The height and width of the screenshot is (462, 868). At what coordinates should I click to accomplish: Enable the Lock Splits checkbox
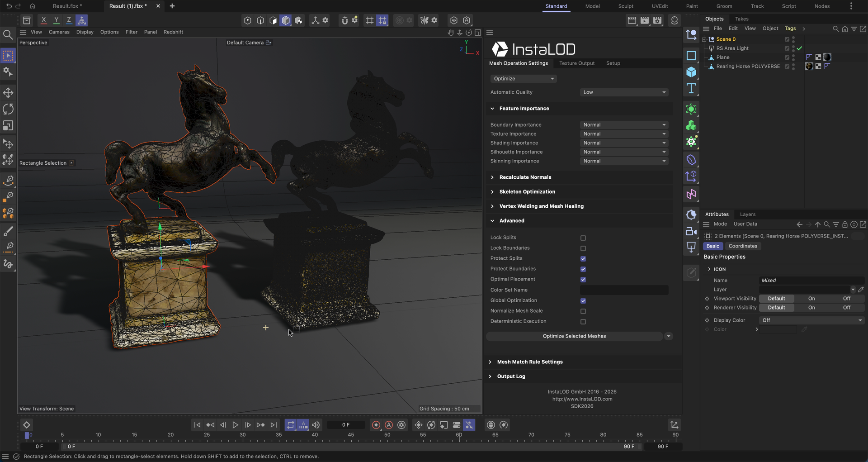tap(583, 238)
